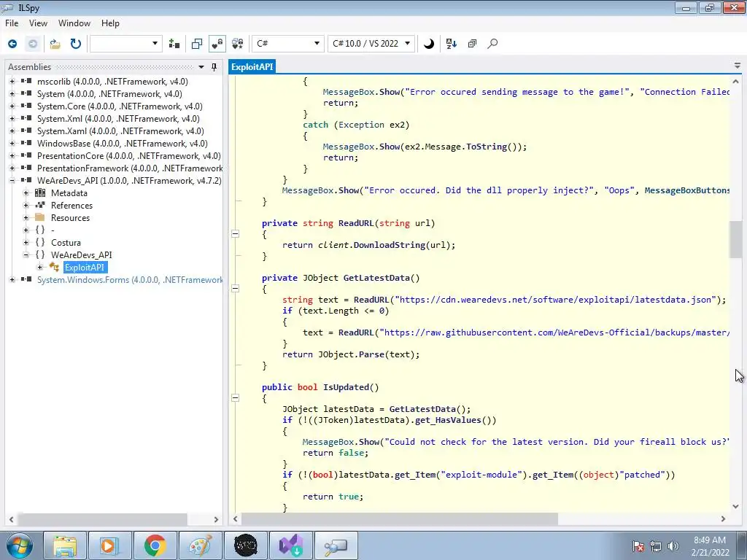The width and height of the screenshot is (747, 560).
Task: Click the cdn.wearedevs.net URL string
Action: pyautogui.click(x=555, y=300)
